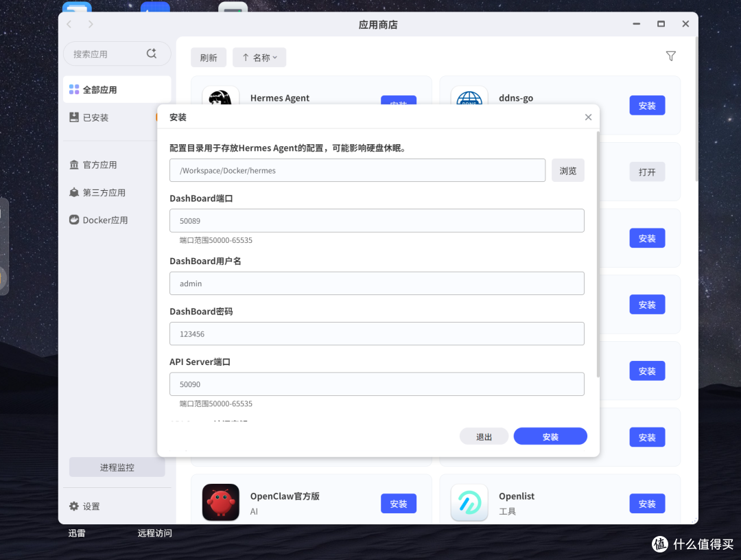
Task: Confirm with dialog Install (安装) button
Action: tap(550, 436)
